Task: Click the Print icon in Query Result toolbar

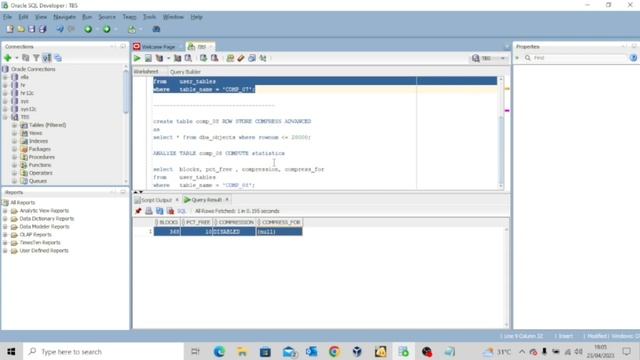Action: pyautogui.click(x=149, y=211)
